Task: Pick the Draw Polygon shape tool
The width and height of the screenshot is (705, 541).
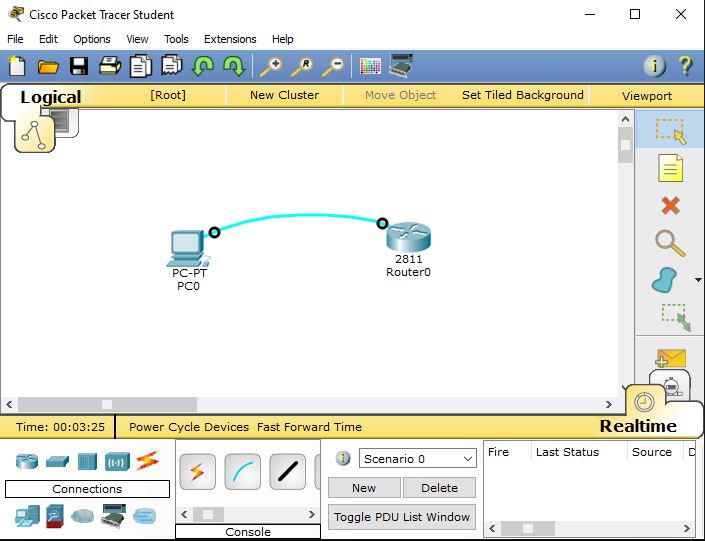Action: 665,280
